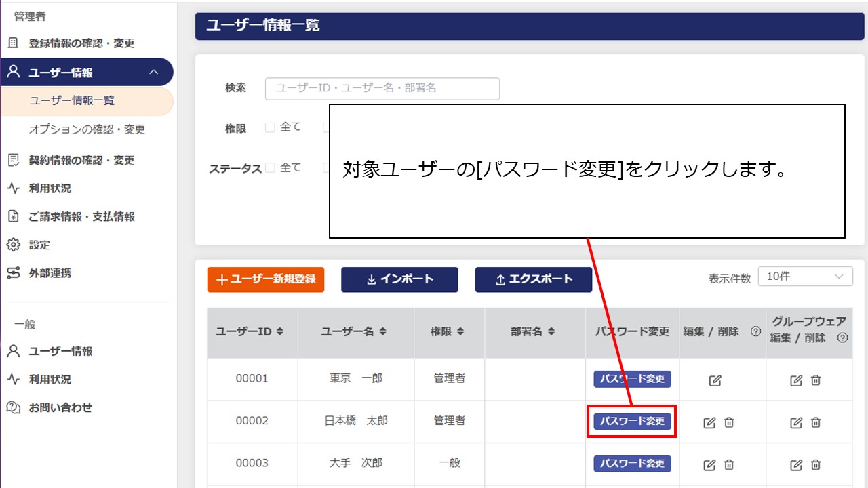Viewport: 868px width, 488px height.
Task: Collapse the ユーザー情報 sidebar section
Action: click(154, 72)
